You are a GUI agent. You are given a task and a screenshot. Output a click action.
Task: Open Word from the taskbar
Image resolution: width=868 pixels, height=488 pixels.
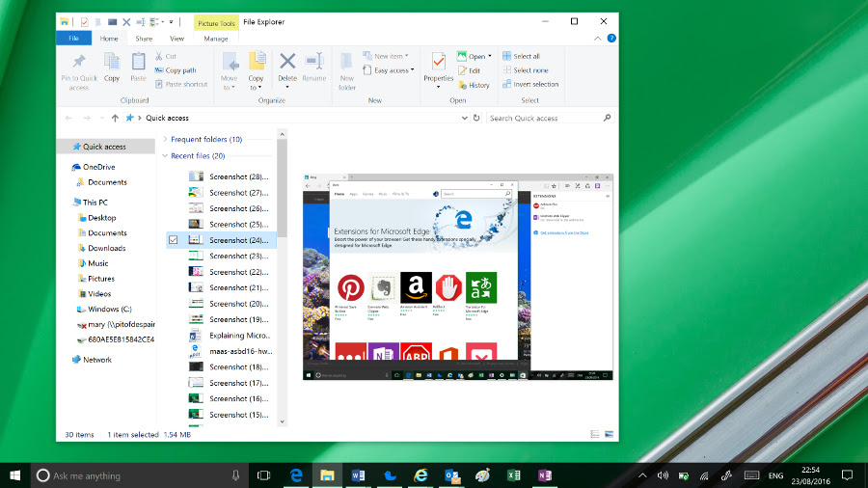[x=358, y=475]
